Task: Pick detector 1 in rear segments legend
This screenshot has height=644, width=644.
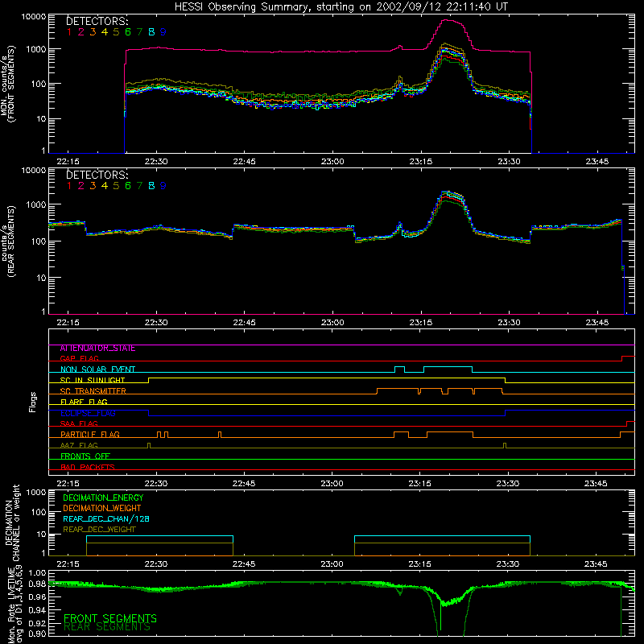Action: pyautogui.click(x=69, y=186)
